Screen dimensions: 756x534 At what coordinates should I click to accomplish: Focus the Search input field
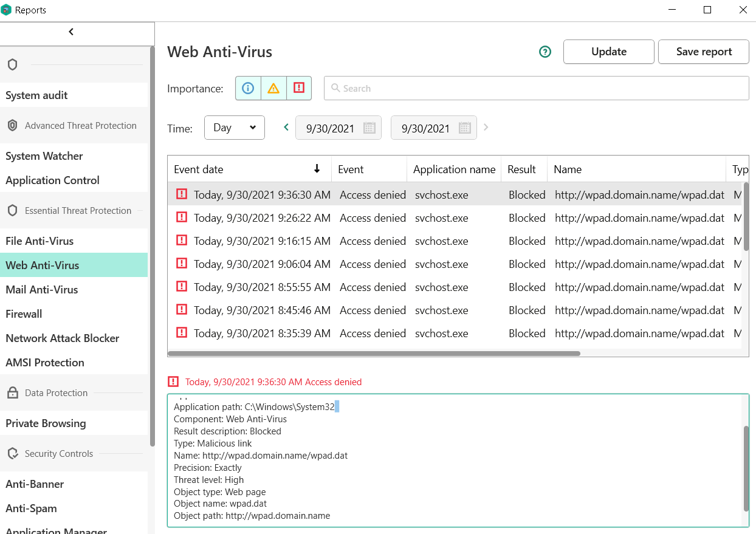[537, 88]
